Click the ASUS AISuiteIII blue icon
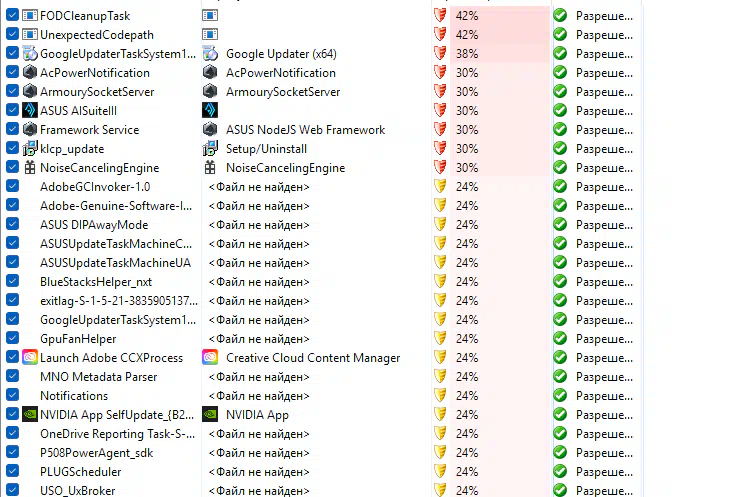The width and height of the screenshot is (745, 497). 29,111
